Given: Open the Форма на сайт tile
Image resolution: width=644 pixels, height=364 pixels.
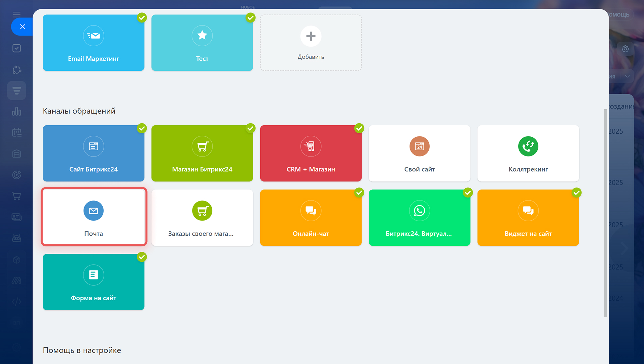Looking at the screenshot, I should [94, 282].
